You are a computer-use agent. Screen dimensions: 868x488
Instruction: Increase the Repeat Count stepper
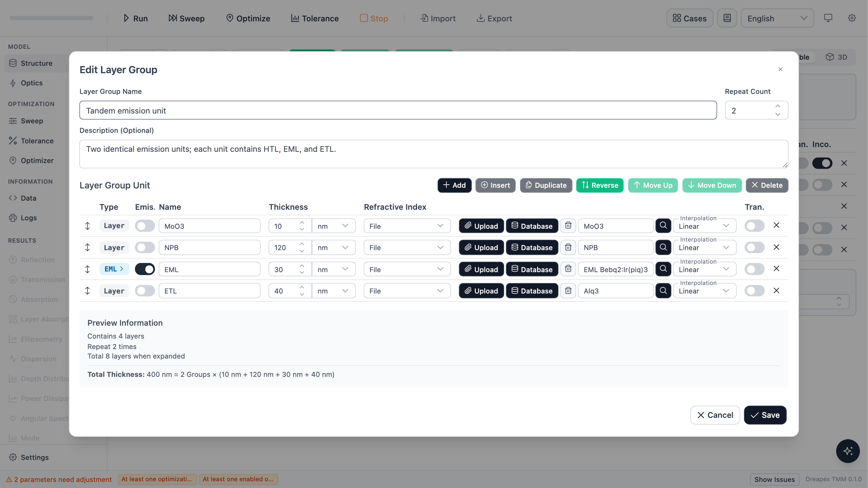pyautogui.click(x=777, y=106)
